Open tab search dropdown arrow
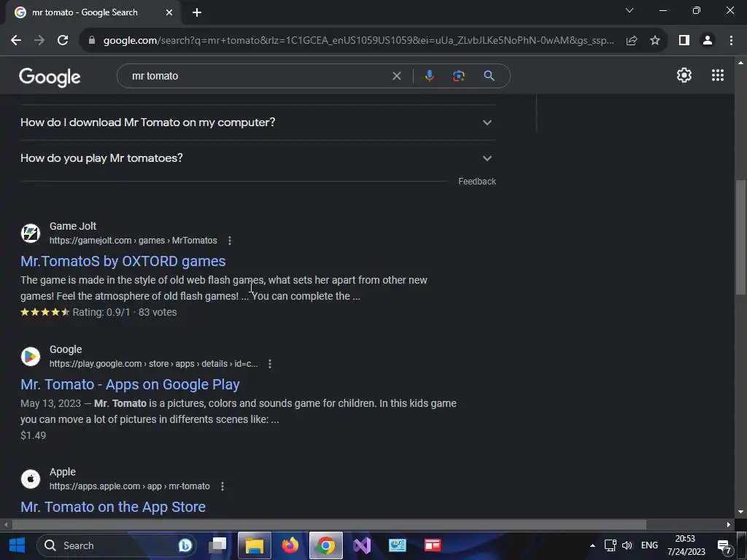Image resolution: width=747 pixels, height=560 pixels. [630, 10]
